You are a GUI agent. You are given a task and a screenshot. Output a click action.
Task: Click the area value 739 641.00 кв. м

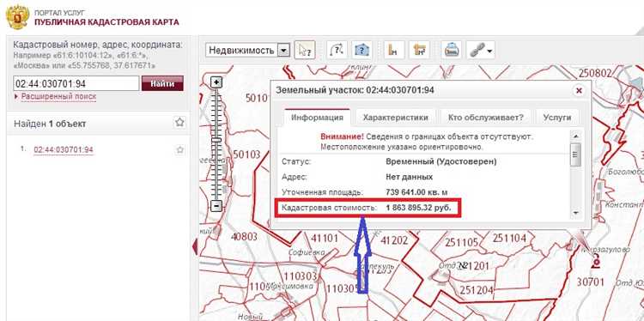click(x=416, y=192)
